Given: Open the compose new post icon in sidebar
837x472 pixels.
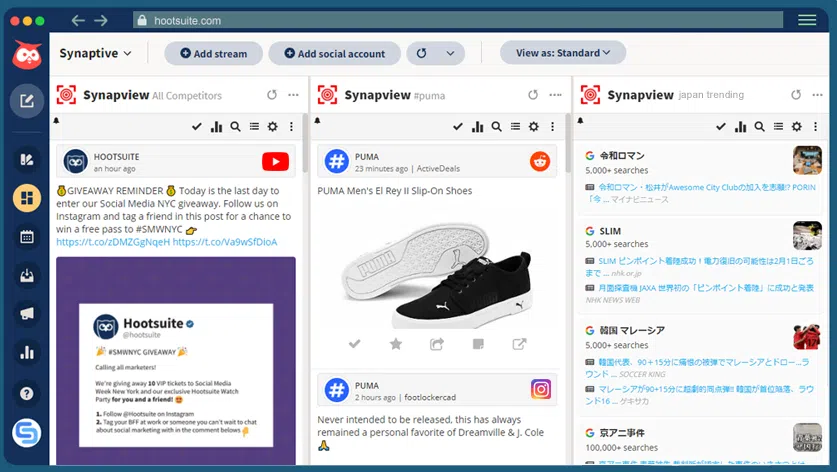Looking at the screenshot, I should (26, 100).
